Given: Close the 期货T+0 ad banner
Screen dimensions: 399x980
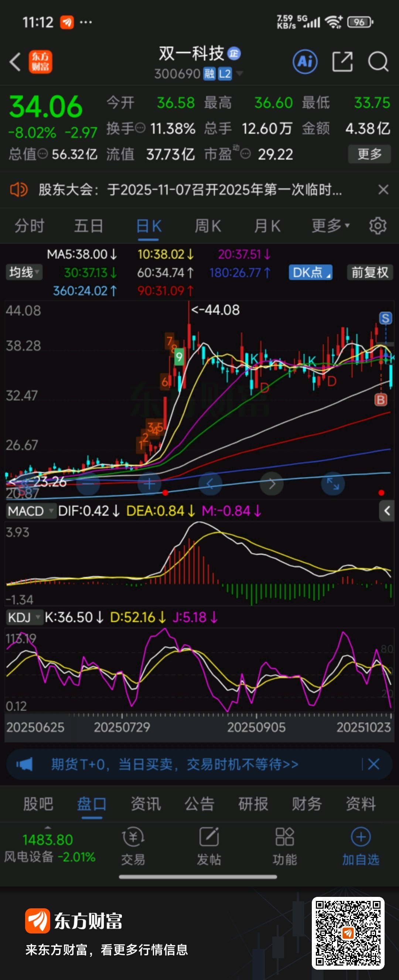Looking at the screenshot, I should (x=374, y=764).
